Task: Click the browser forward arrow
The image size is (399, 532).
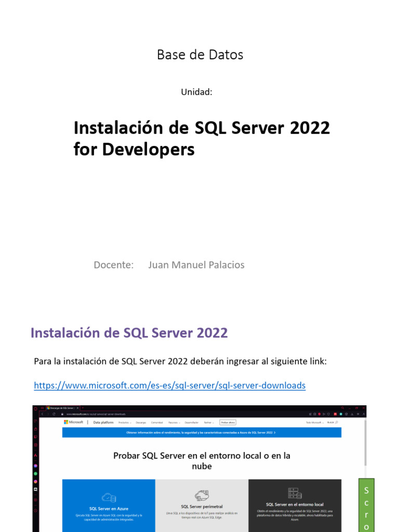Action: (x=48, y=414)
